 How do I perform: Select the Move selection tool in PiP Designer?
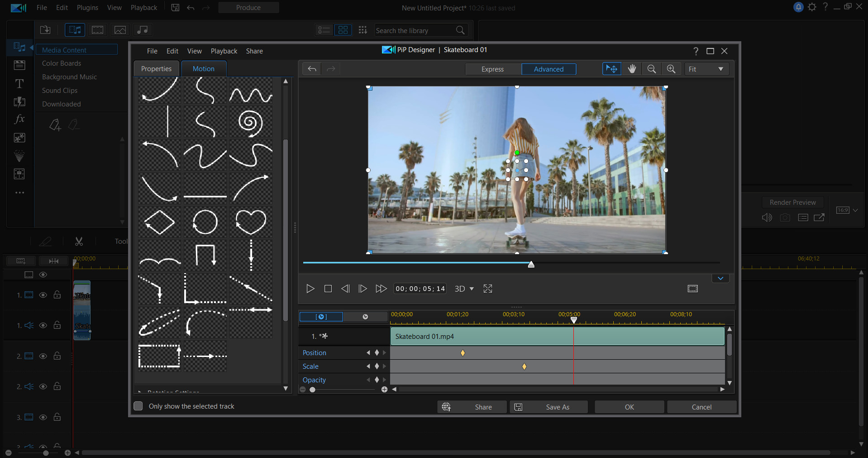(x=611, y=68)
